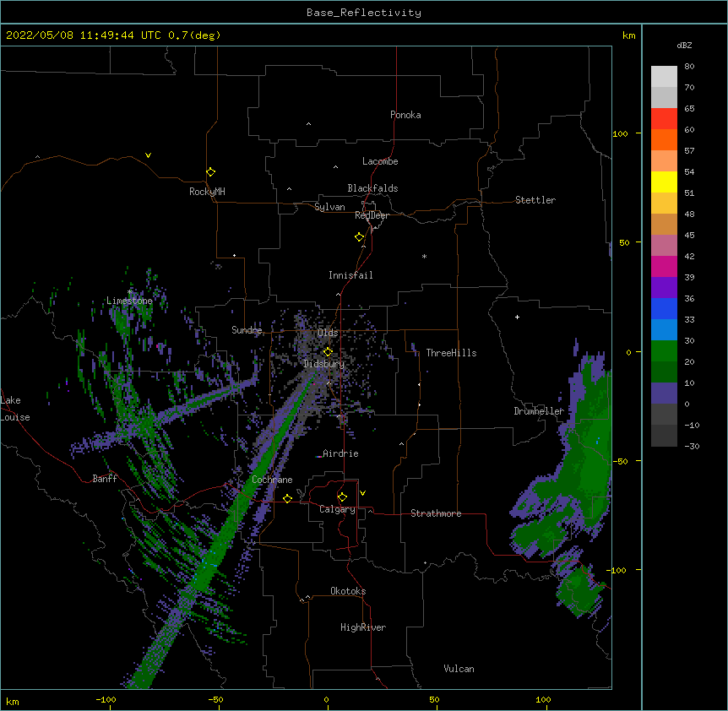Select the RedDeer city label
Screen dimensions: 728x711
click(372, 215)
